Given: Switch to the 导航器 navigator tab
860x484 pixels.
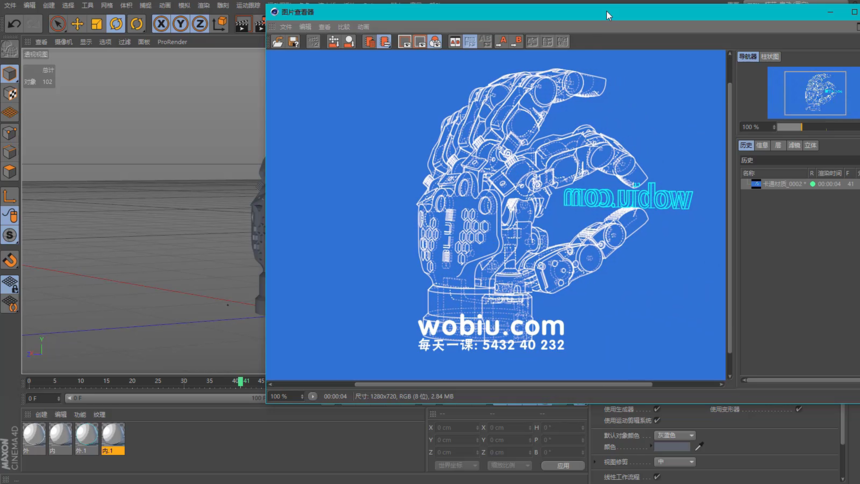Looking at the screenshot, I should 748,57.
